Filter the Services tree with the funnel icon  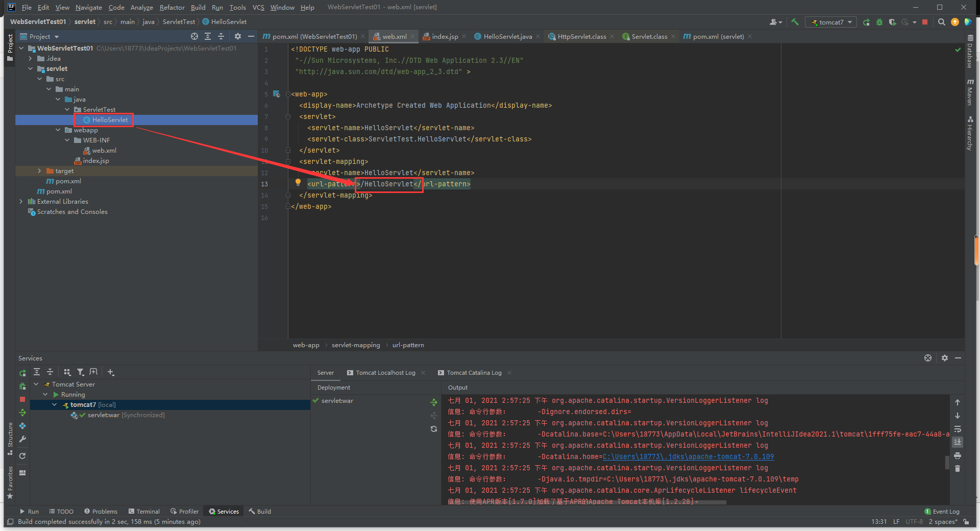coord(81,372)
